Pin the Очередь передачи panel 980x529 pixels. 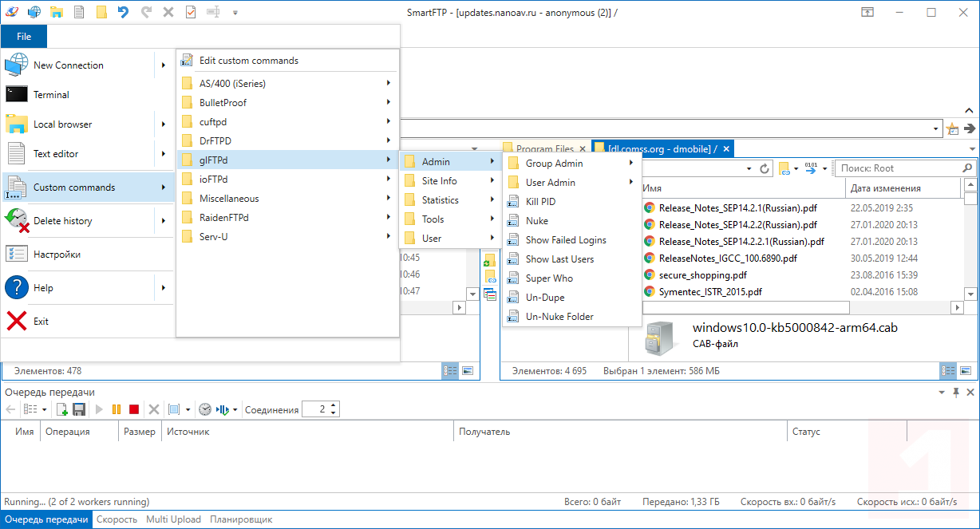click(956, 393)
